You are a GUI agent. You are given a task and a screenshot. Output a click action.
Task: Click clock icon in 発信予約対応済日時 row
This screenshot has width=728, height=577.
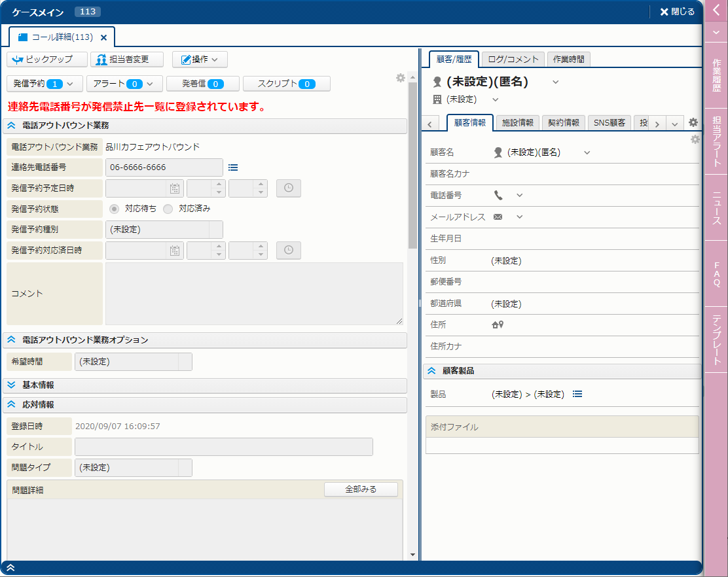coord(288,250)
